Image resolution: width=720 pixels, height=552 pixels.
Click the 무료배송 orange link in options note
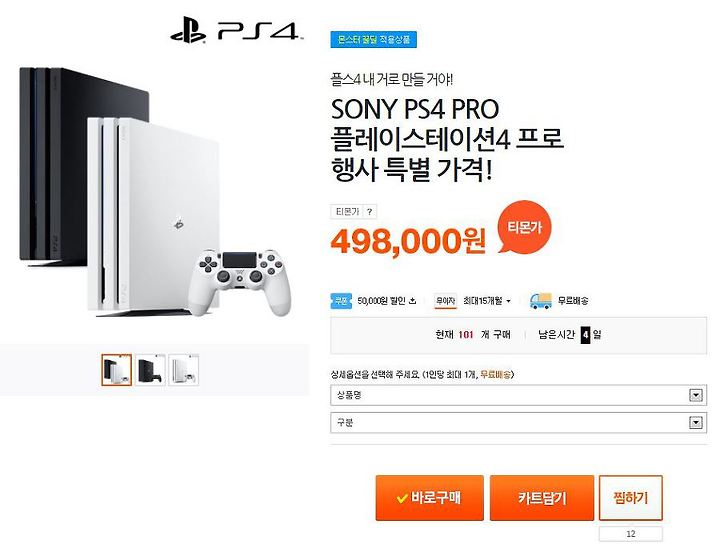(x=495, y=374)
